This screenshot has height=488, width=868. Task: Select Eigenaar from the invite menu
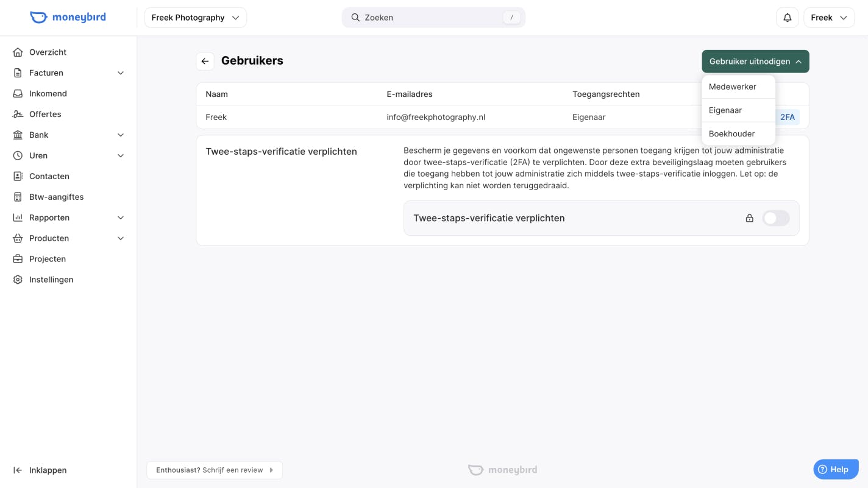[x=725, y=110]
